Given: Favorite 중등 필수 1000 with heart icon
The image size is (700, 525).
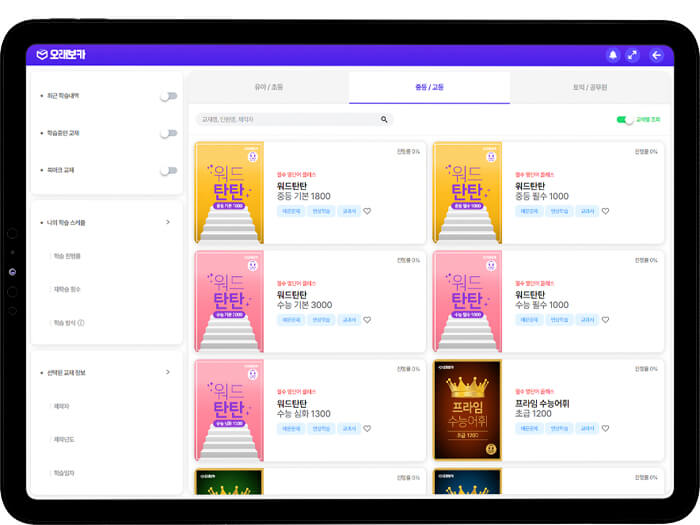Looking at the screenshot, I should [x=605, y=211].
